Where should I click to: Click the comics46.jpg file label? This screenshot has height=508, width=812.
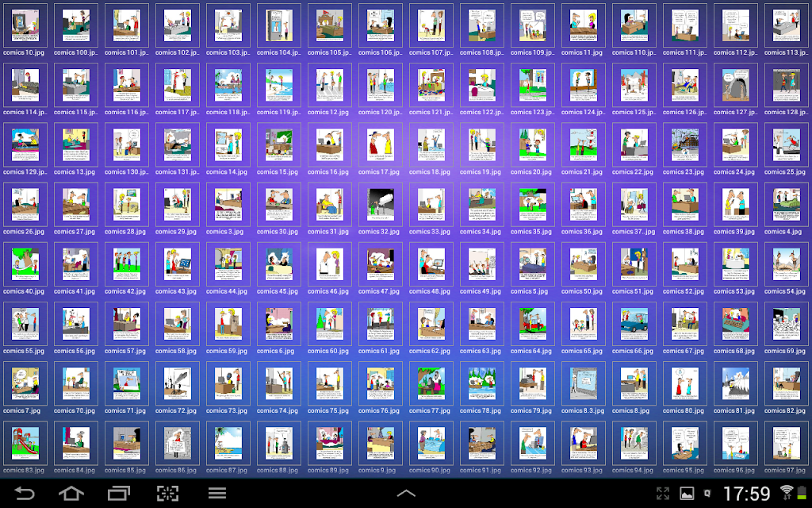[x=328, y=291]
